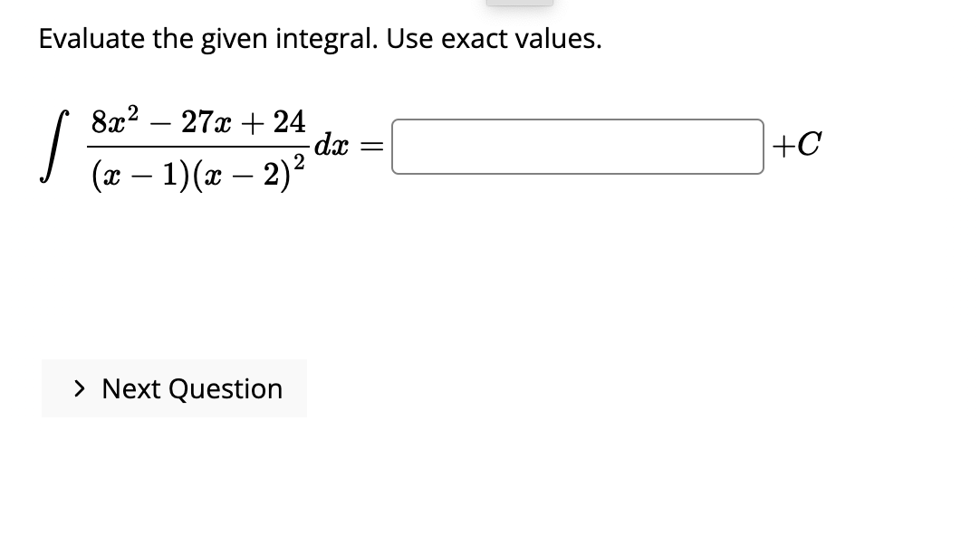Image resolution: width=980 pixels, height=545 pixels.
Task: Click the dx term in the integrand
Action: coord(330,143)
